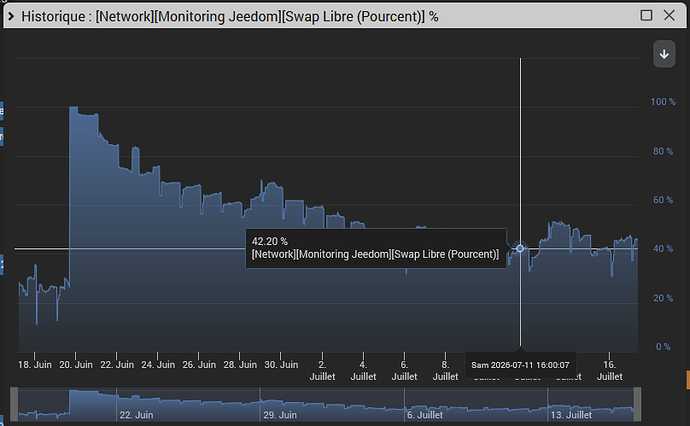Screen dimensions: 690x426
Task: Select the highlighted 42.20 % data point
Action: point(520,249)
